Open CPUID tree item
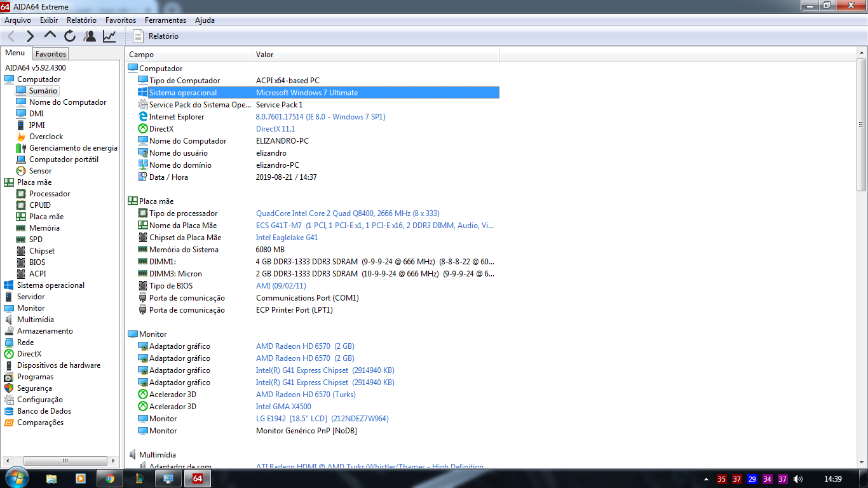The image size is (868, 488). pos(39,205)
